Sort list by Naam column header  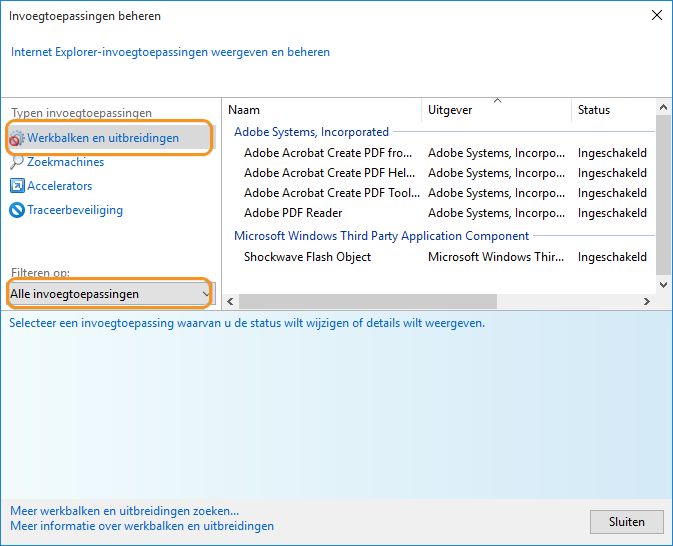point(323,110)
